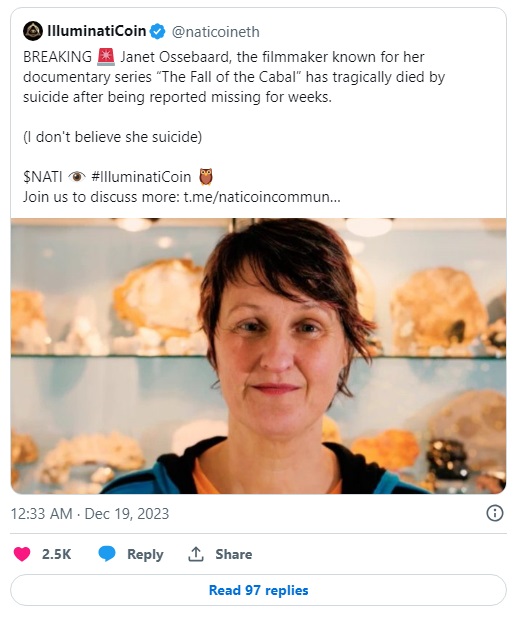Image resolution: width=516 pixels, height=619 pixels.
Task: Click the share upload arrow icon
Action: [196, 554]
